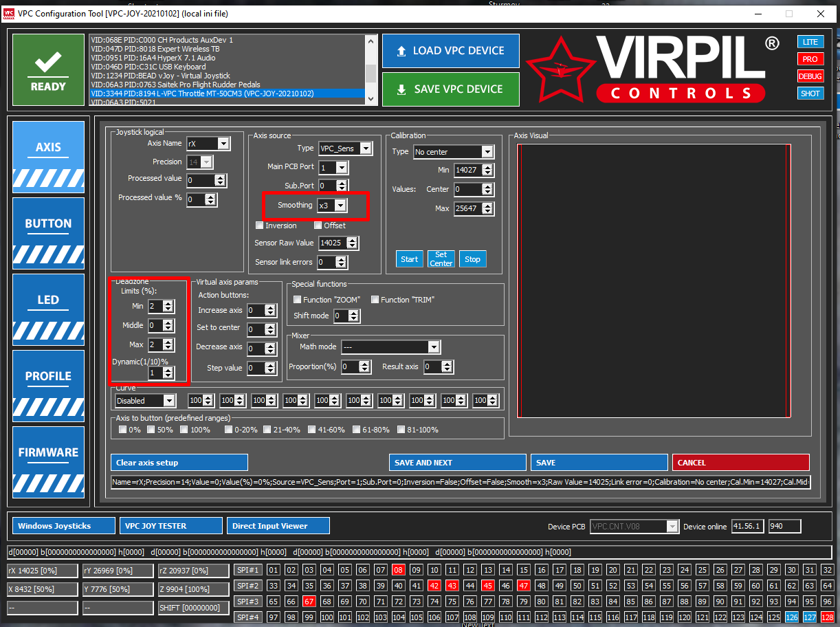Viewport: 840px width, 627px height.
Task: Click the SHOT screenshot button
Action: coord(810,93)
